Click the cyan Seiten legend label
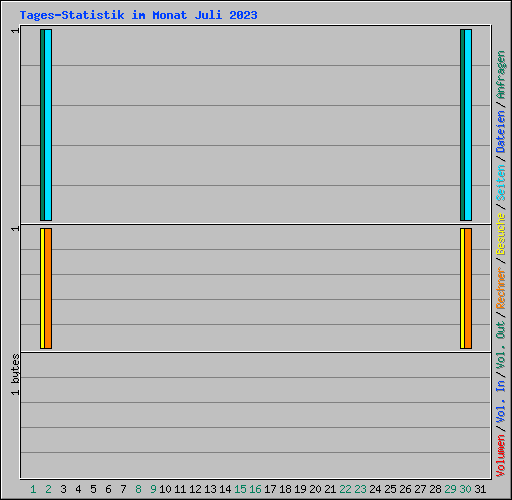Viewport: 512px width, 500px height. 501,183
